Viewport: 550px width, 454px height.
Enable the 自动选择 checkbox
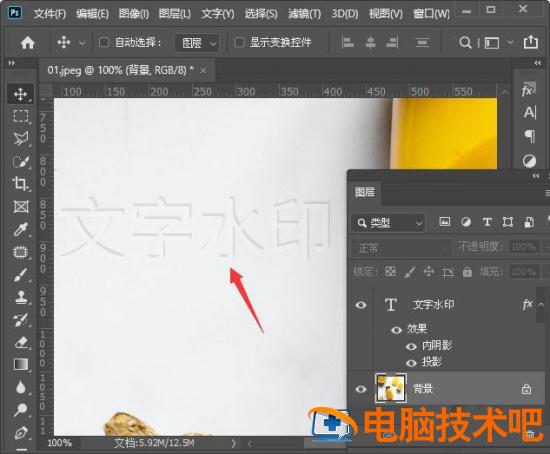click(x=104, y=42)
